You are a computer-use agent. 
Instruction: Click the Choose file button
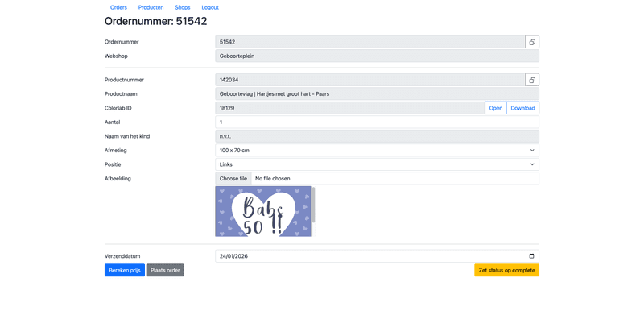[x=233, y=179]
